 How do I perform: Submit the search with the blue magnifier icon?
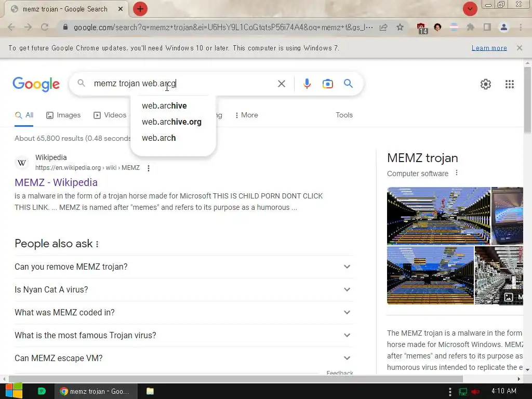tap(348, 84)
